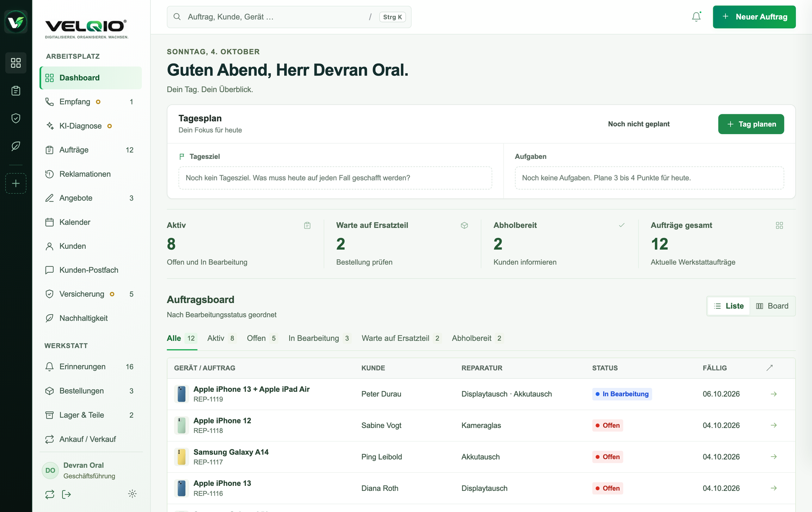Open Versicherung in the sidebar

[91, 294]
